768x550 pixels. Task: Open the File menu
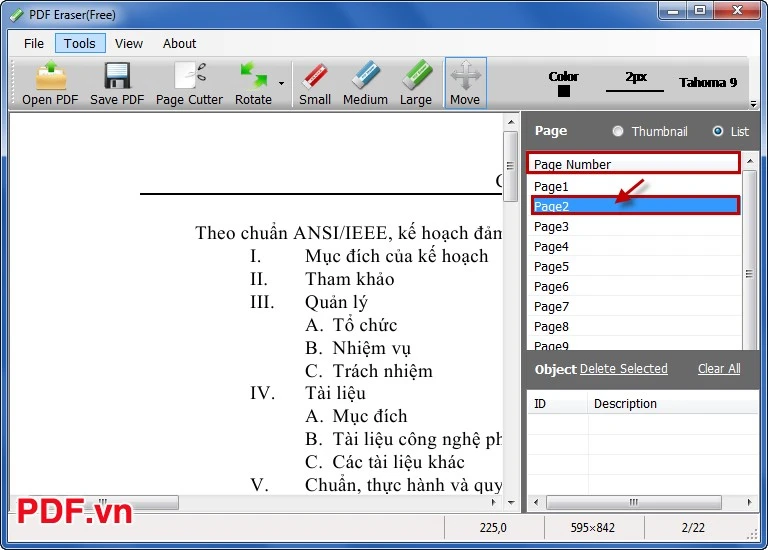point(34,44)
